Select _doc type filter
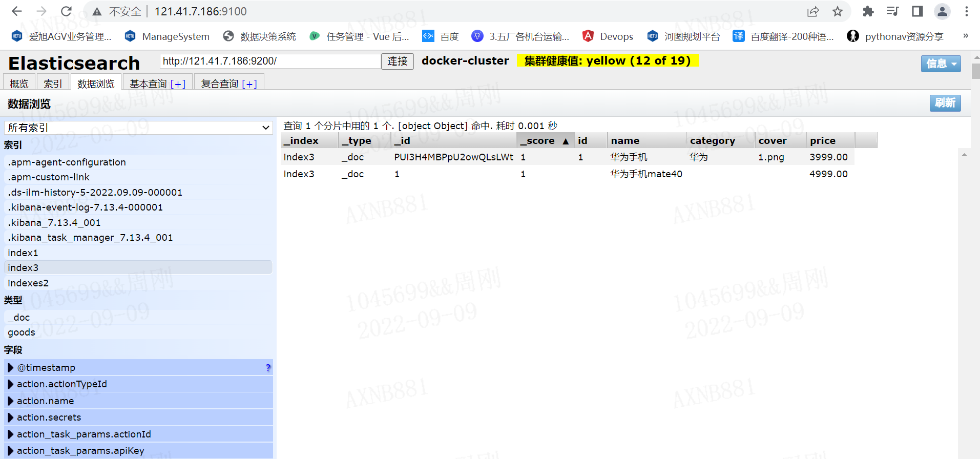Image resolution: width=980 pixels, height=459 pixels. (138, 317)
